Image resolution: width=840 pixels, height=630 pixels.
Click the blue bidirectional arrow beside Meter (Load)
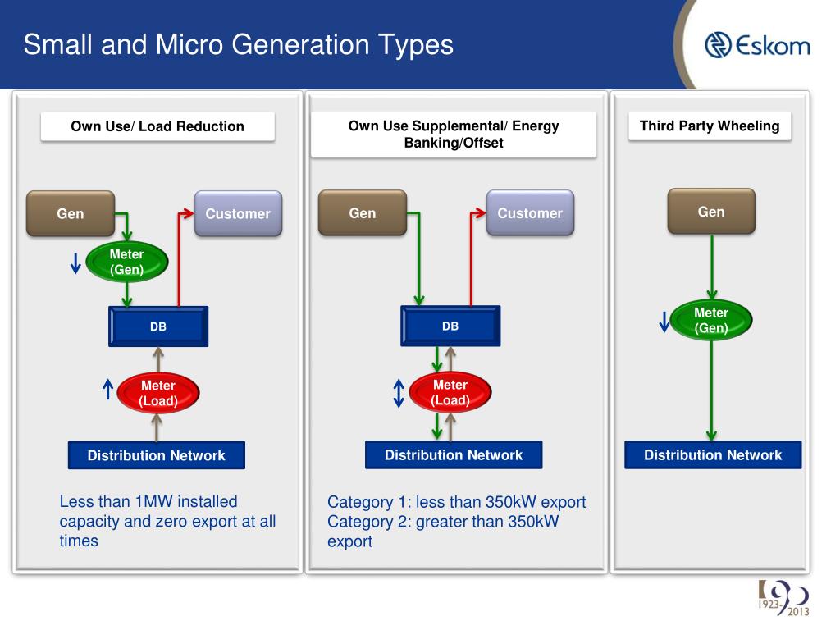click(x=399, y=393)
